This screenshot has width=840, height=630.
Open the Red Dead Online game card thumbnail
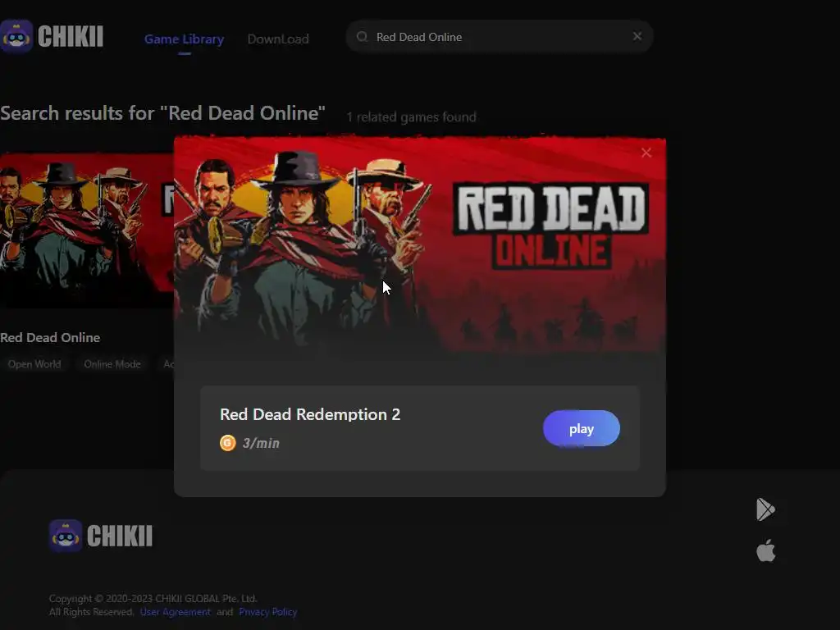pos(87,231)
